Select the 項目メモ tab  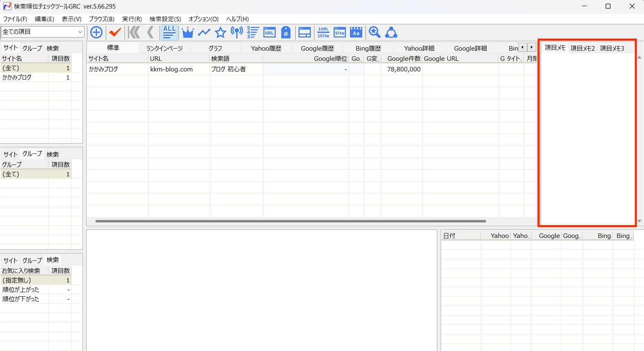pos(555,48)
